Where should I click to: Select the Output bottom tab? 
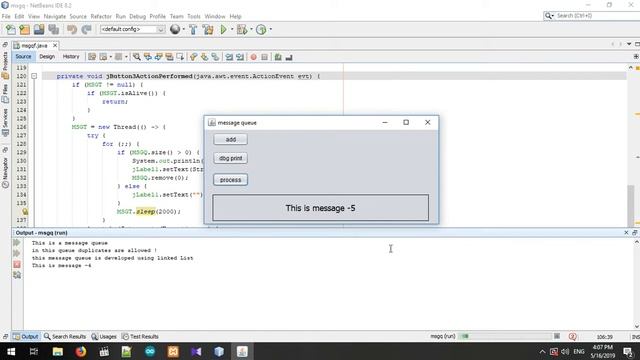pos(26,336)
